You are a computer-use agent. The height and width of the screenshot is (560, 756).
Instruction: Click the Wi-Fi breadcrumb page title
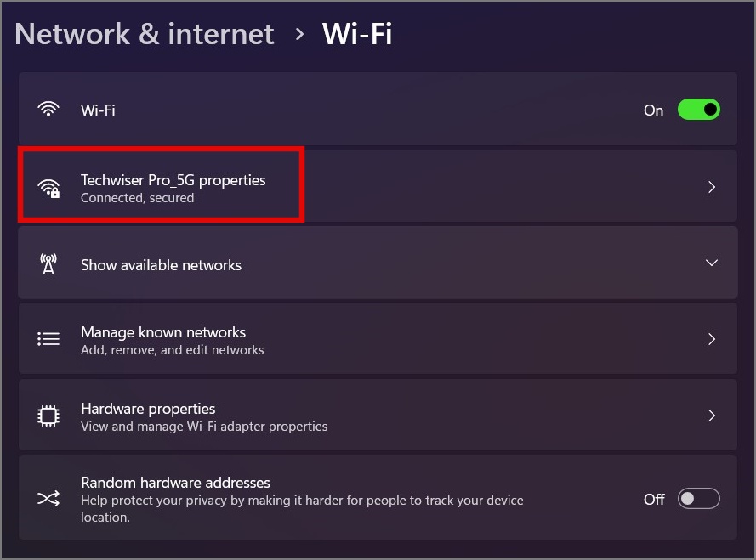click(356, 34)
